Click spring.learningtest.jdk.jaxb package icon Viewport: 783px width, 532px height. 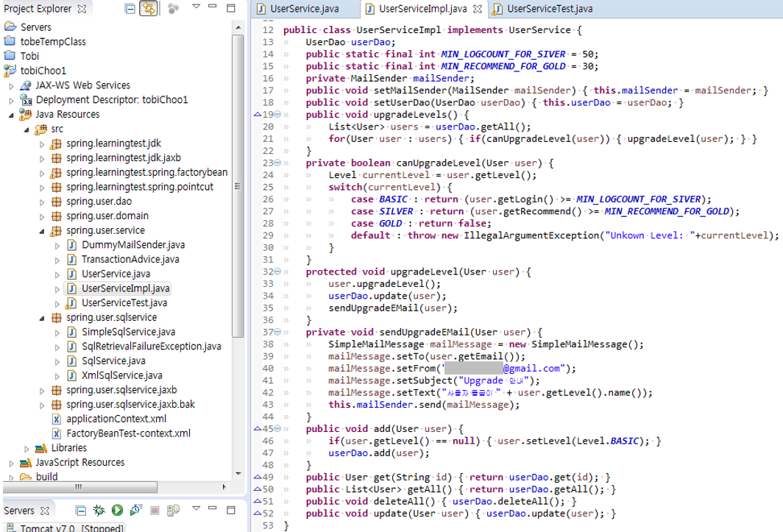click(x=57, y=158)
